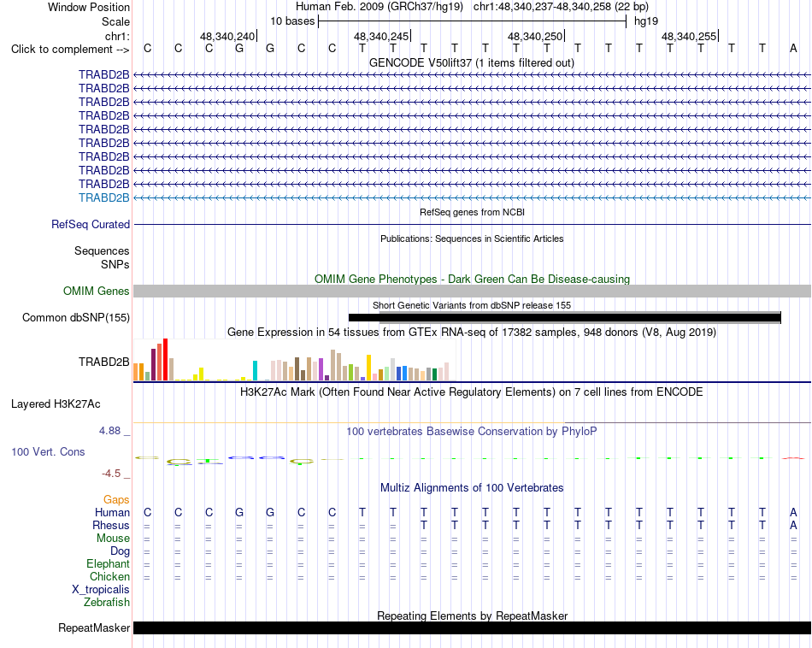Click the Common dbSNP(155) track label
This screenshot has height=648, width=812.
pos(75,317)
